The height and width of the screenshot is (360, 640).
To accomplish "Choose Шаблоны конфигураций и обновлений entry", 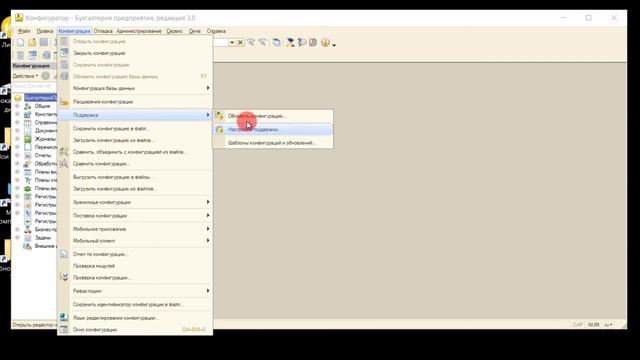I will coord(273,143).
